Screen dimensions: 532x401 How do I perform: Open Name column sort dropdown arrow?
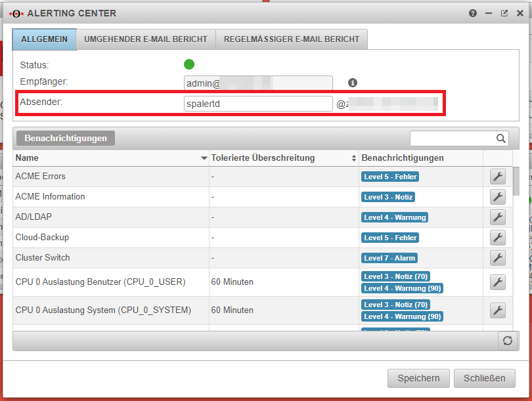tap(204, 159)
